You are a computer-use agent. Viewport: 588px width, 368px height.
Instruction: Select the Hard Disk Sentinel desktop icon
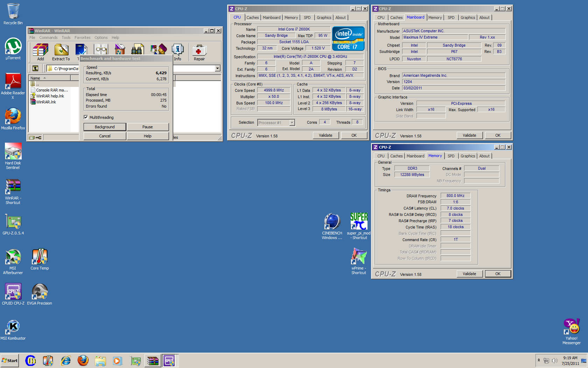(x=13, y=156)
